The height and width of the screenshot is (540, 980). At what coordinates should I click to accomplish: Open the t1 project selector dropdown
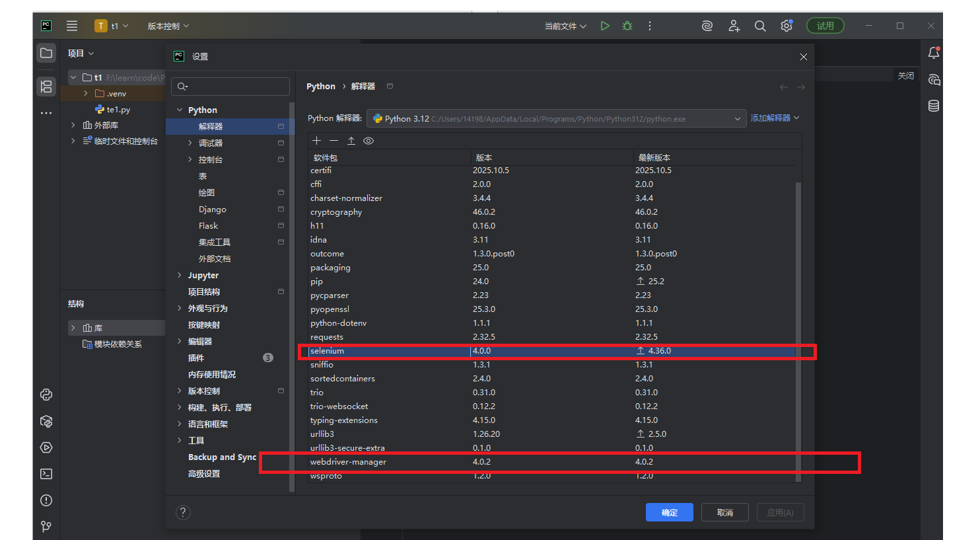111,26
